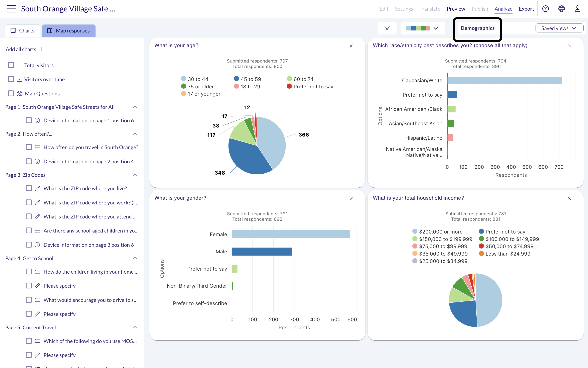Viewport: 588px width, 368px height.
Task: Switch to the Map responses tab
Action: (68, 31)
